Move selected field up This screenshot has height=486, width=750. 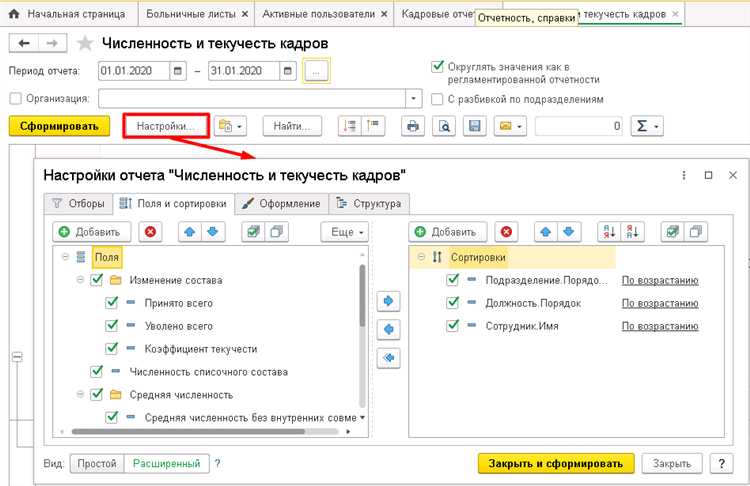click(190, 232)
